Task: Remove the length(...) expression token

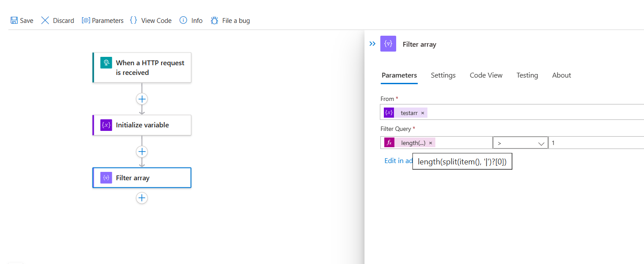Action: coord(431,142)
